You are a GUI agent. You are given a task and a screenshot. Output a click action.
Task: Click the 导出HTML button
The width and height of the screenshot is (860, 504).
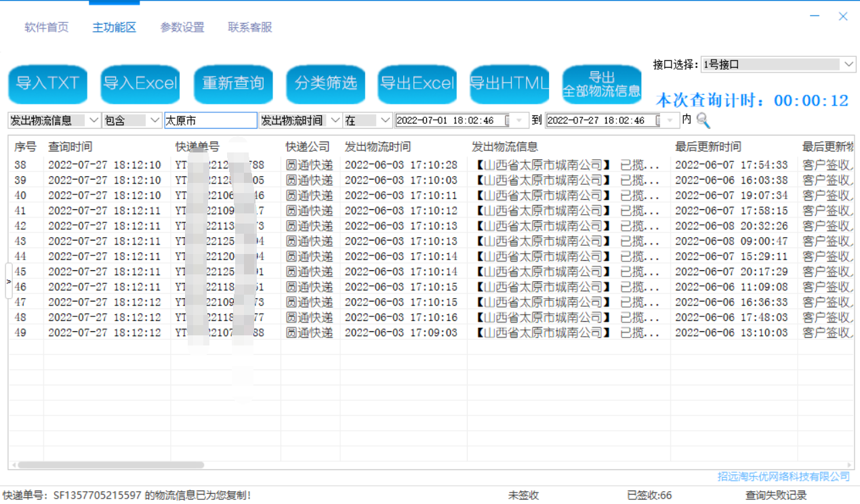tap(509, 84)
